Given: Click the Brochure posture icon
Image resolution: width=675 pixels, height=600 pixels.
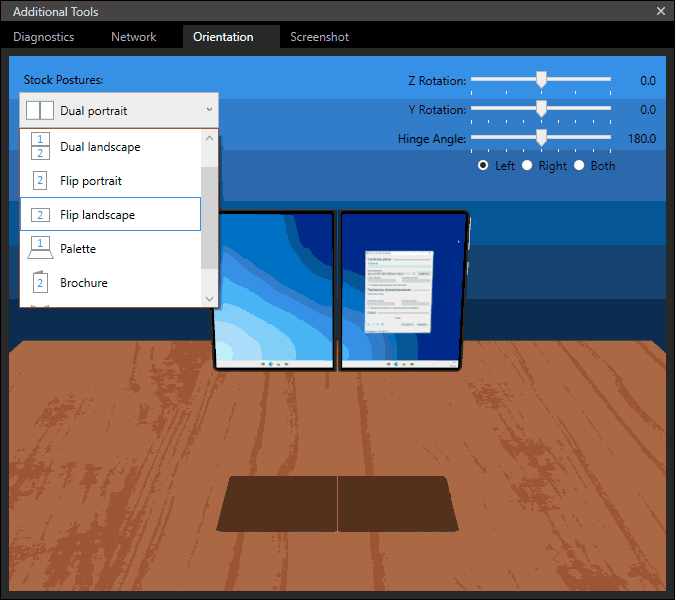Looking at the screenshot, I should [x=40, y=282].
